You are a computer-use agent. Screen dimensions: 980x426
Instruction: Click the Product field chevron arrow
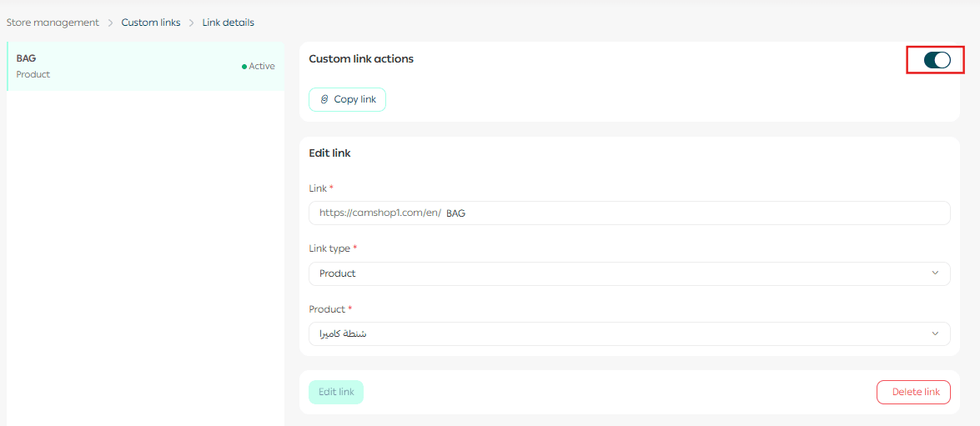coord(935,333)
